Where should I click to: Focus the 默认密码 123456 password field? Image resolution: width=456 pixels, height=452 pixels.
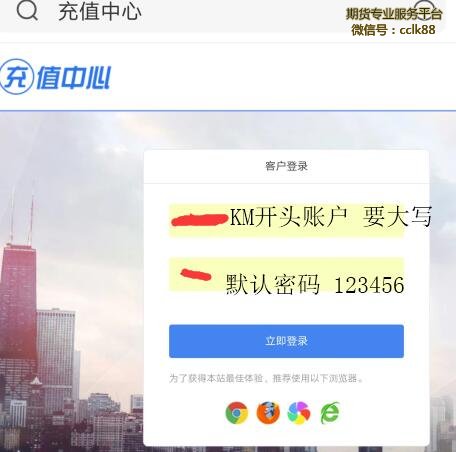pos(286,274)
